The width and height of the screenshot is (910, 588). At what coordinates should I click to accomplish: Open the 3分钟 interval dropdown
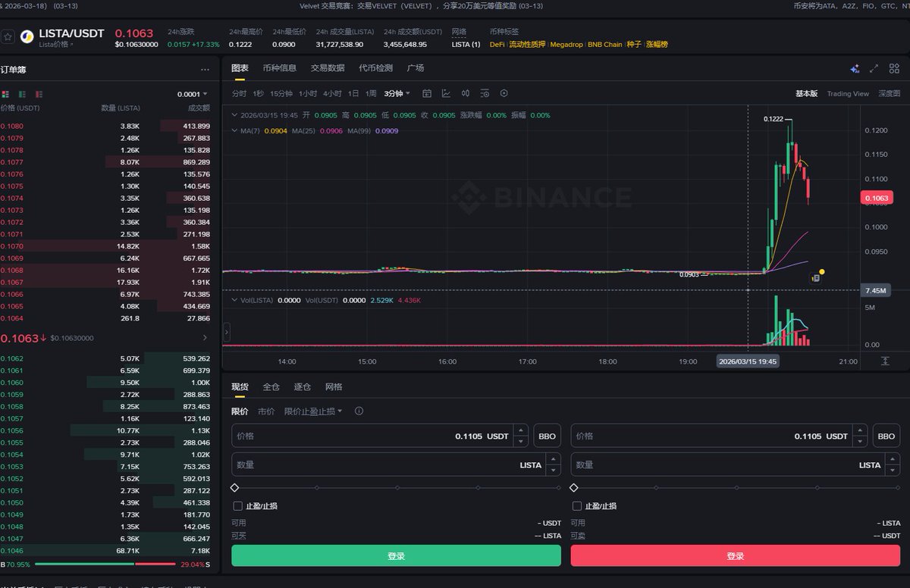(x=397, y=93)
